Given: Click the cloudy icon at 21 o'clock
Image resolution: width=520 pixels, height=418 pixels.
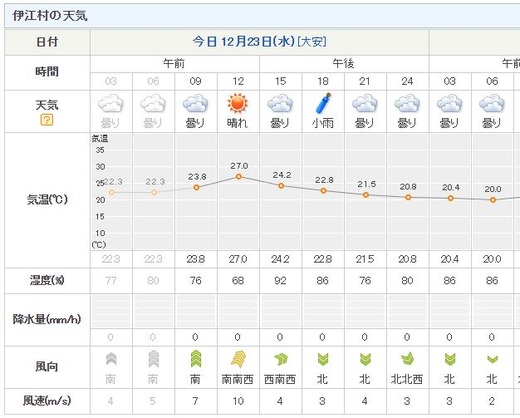Looking at the screenshot, I should (365, 103).
